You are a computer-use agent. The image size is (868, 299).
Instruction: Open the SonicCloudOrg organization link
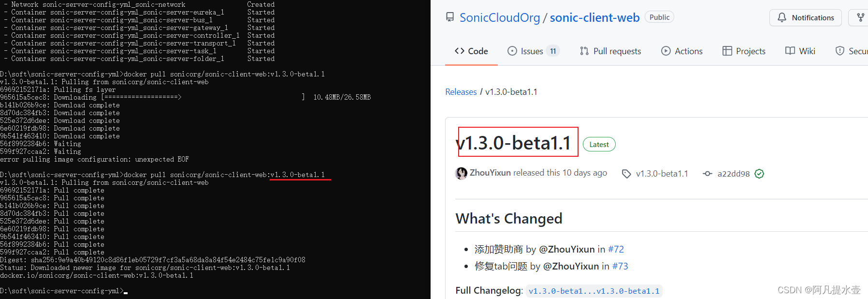pos(500,18)
